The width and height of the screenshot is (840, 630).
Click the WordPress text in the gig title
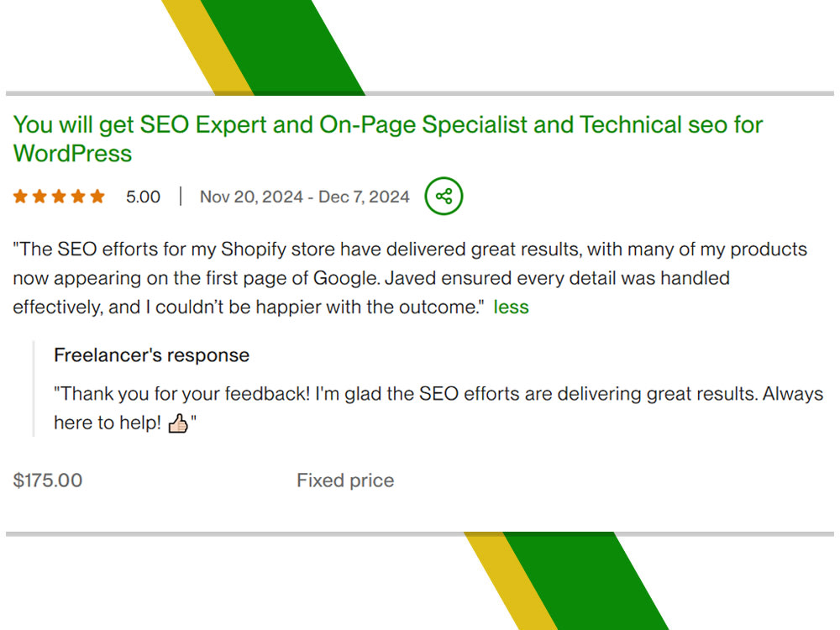coord(72,154)
